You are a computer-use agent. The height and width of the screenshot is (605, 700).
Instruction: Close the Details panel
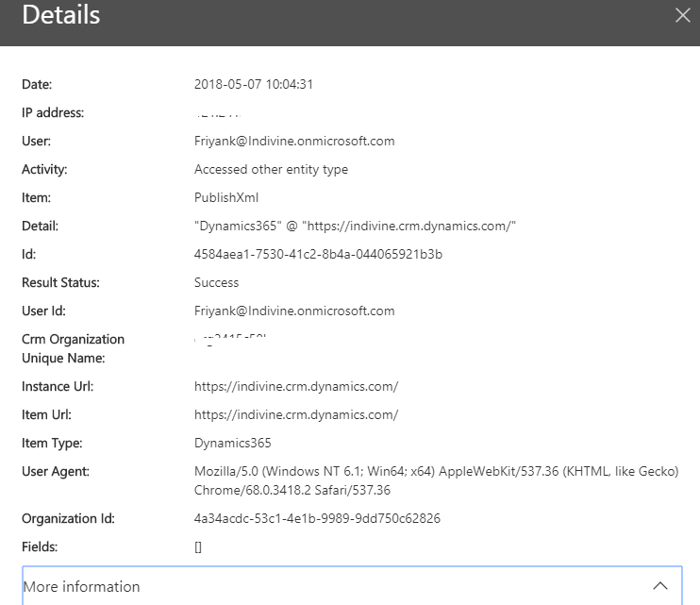(x=683, y=15)
